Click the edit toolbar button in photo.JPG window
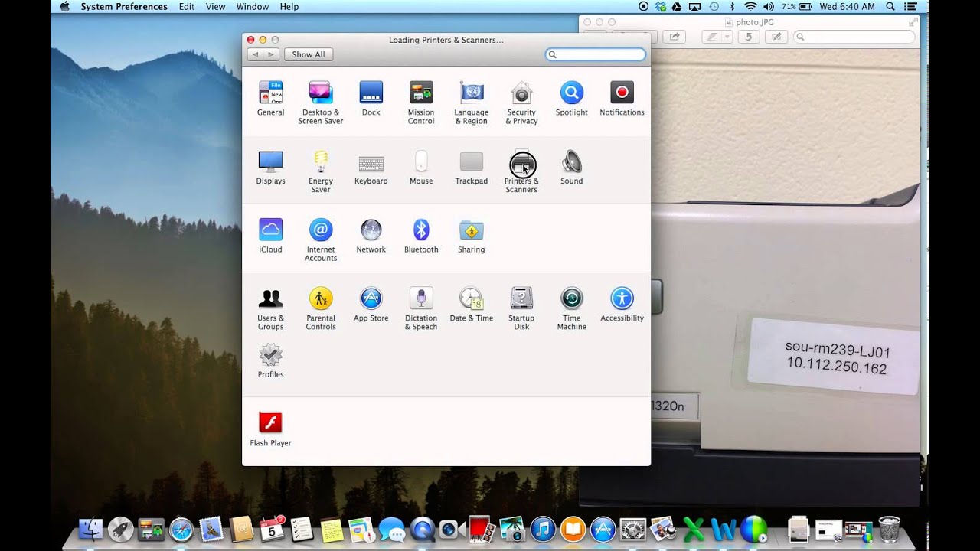The height and width of the screenshot is (551, 980). (776, 37)
